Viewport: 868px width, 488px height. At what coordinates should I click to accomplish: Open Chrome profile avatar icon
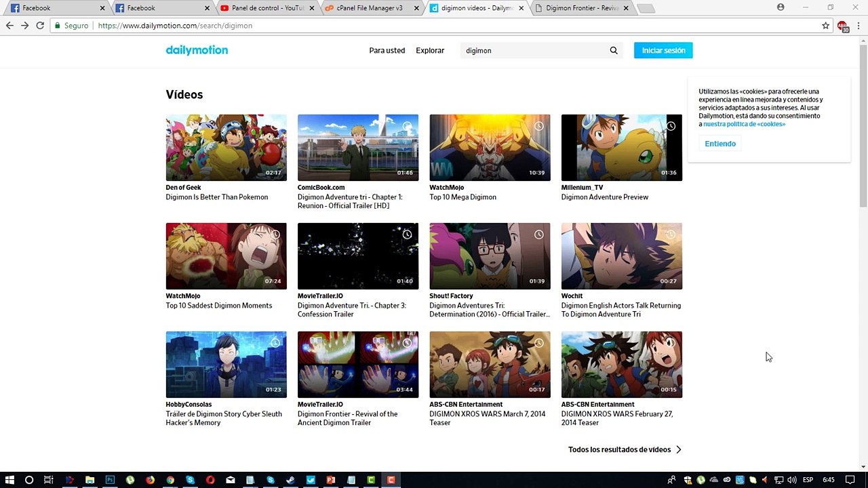click(781, 7)
